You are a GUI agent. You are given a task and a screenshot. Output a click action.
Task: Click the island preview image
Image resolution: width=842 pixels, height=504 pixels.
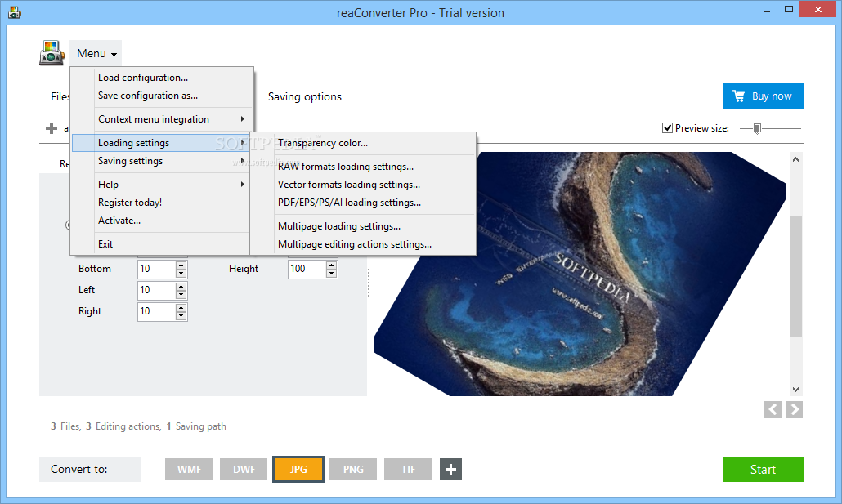580,274
